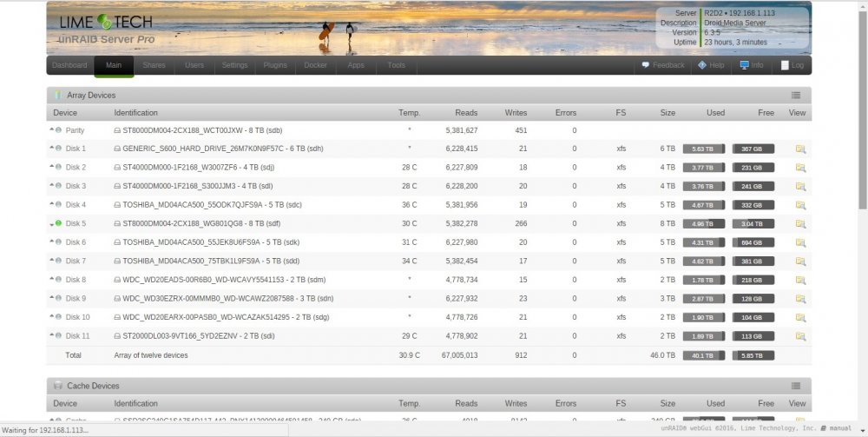Image resolution: width=868 pixels, height=437 pixels.
Task: Open the Disk 1 device link
Action: tap(76, 149)
